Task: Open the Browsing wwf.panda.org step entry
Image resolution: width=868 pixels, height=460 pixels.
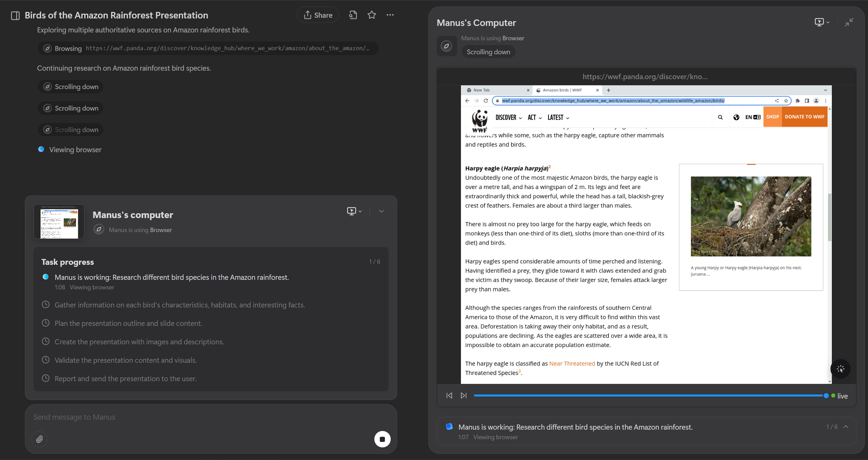Action: tap(208, 48)
